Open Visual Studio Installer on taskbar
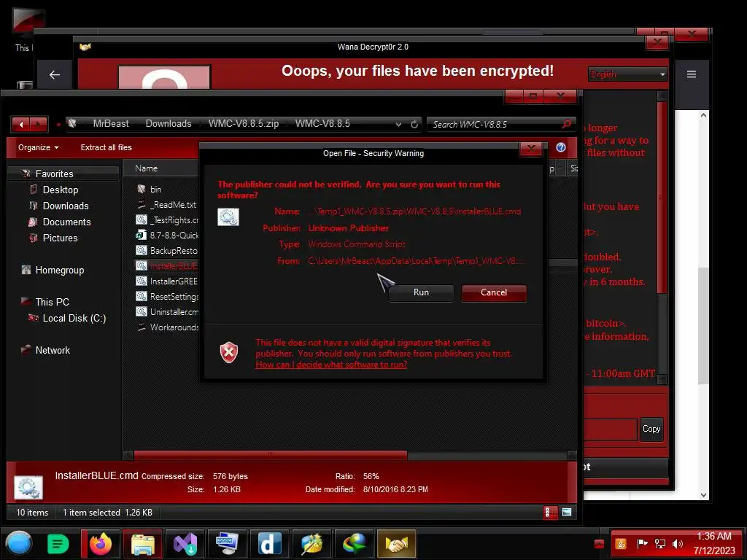Viewport: 747px width, 560px height. tap(185, 544)
